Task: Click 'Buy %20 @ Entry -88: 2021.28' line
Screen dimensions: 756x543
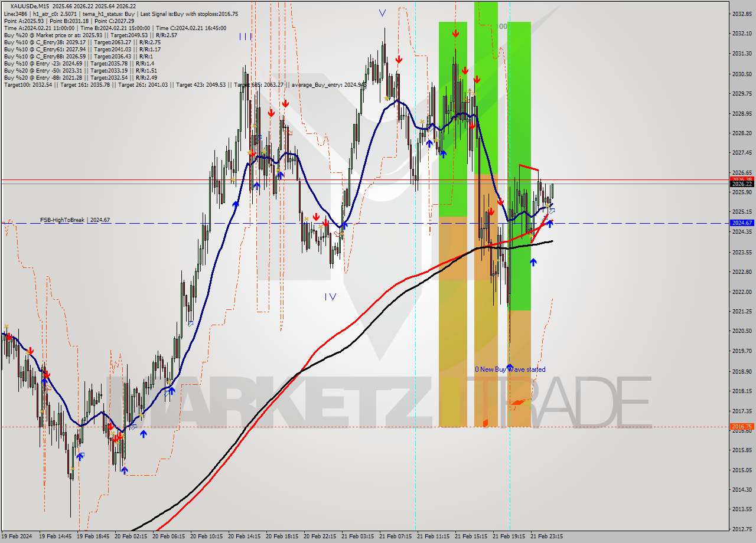Action: point(80,77)
